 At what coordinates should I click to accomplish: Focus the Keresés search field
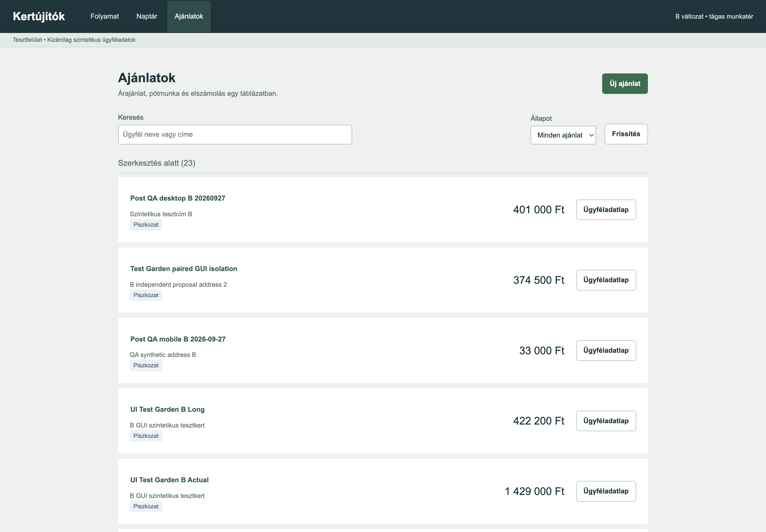[235, 135]
